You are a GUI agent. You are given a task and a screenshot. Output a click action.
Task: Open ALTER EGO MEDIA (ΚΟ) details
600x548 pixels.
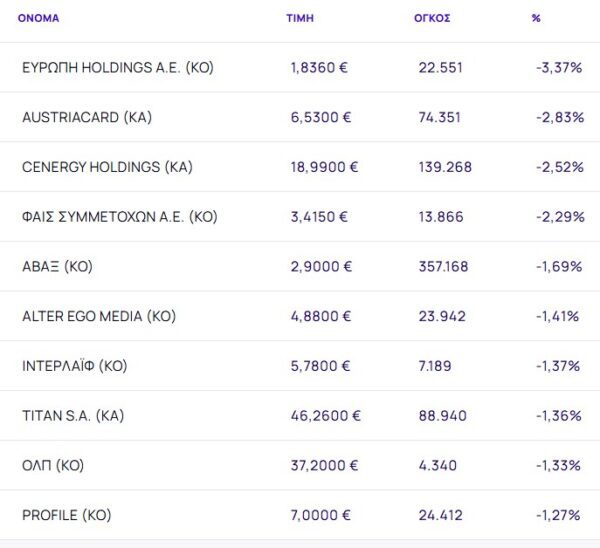[x=99, y=316]
